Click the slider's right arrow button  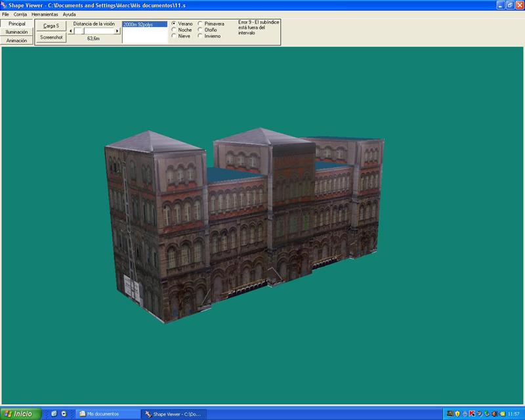click(x=117, y=31)
